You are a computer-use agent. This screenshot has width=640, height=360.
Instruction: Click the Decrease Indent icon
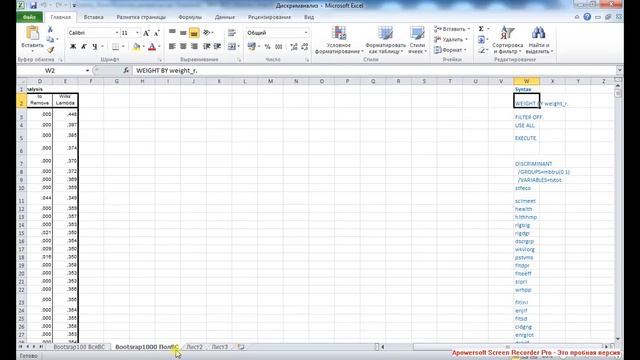(207, 47)
